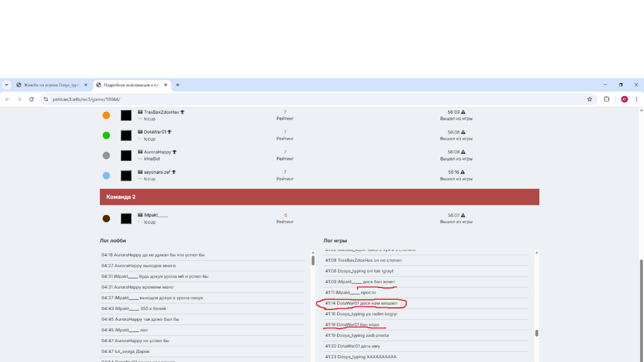Image resolution: width=644 pixels, height=362 pixels.
Task: Open the Chrome three-dot menu
Action: [637, 99]
